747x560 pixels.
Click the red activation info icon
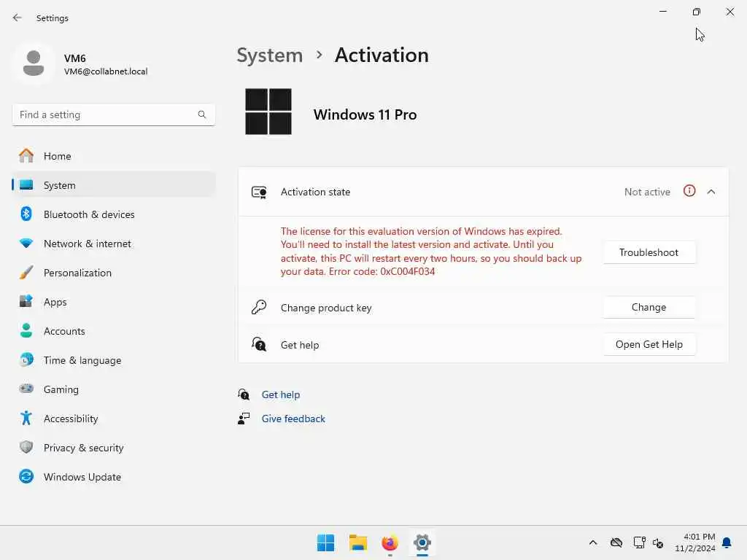[x=689, y=191]
